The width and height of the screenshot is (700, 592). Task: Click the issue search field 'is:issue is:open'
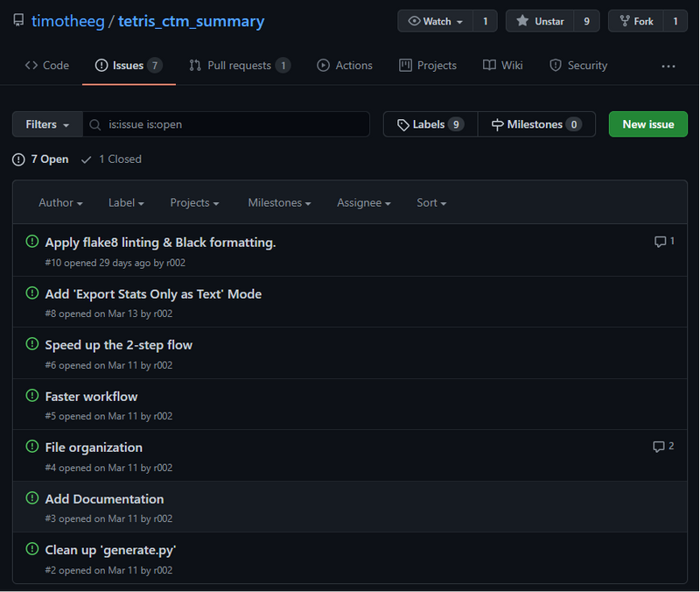click(x=226, y=124)
